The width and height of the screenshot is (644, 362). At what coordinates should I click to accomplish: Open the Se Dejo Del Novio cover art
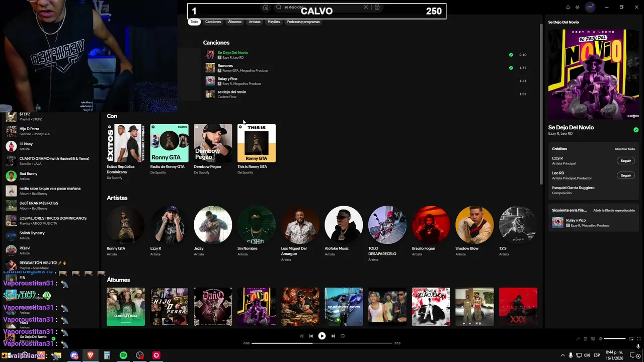(594, 74)
